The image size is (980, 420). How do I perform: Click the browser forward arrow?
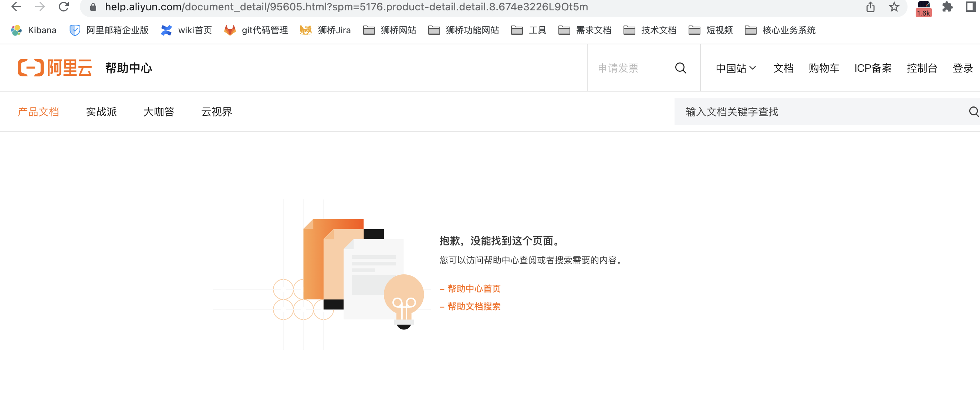click(40, 6)
